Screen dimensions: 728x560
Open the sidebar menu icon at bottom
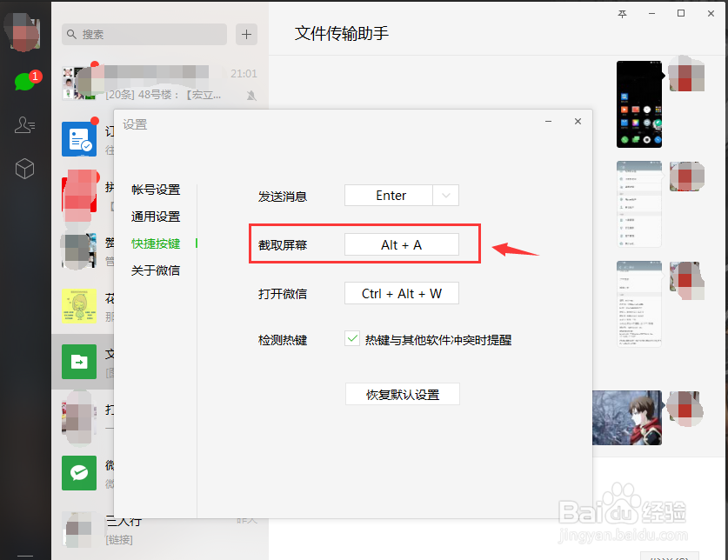[x=24, y=556]
